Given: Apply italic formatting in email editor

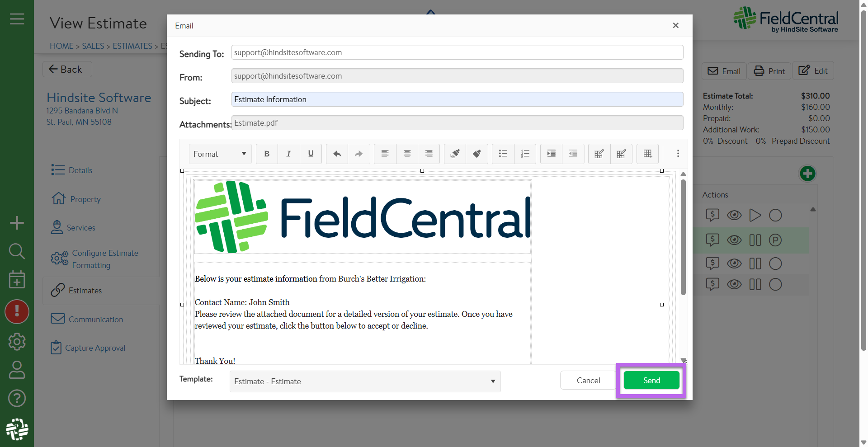Looking at the screenshot, I should [x=288, y=154].
